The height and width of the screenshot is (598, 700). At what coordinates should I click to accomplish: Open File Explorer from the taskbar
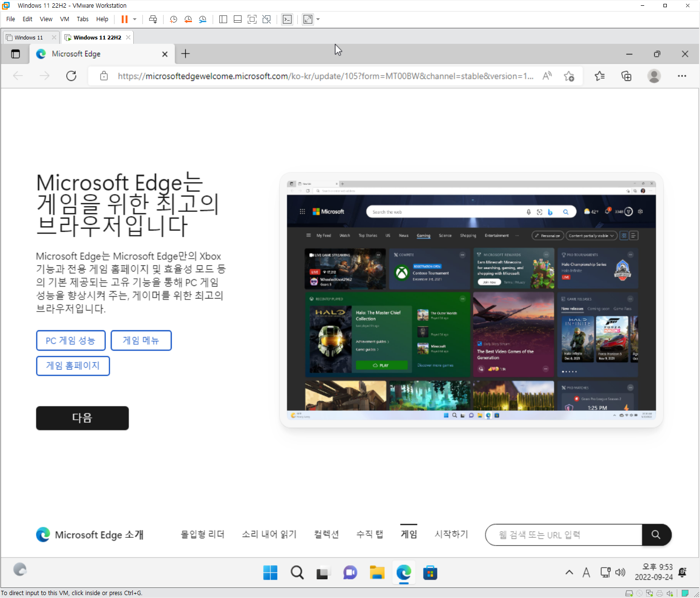point(377,572)
